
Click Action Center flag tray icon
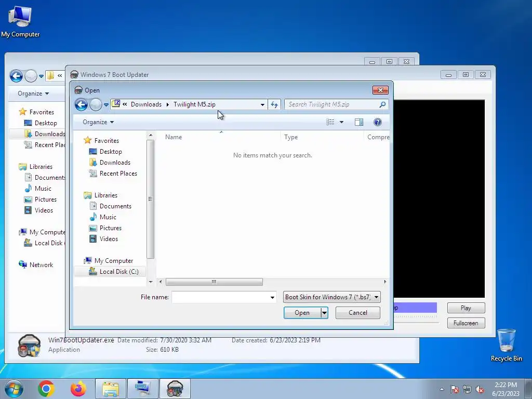point(455,389)
